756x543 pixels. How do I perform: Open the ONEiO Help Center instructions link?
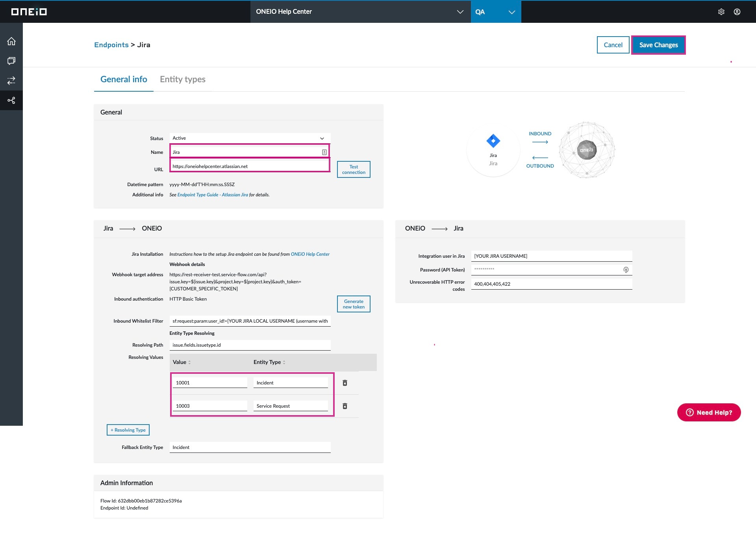tap(310, 254)
